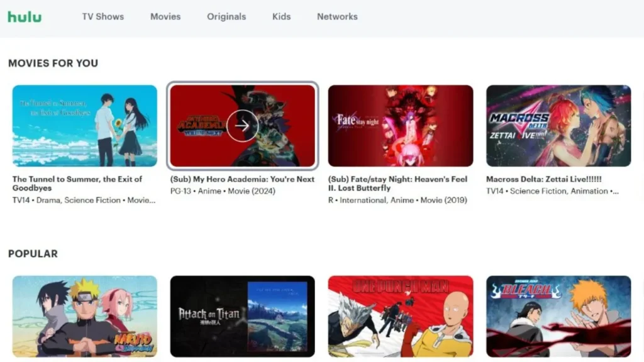This screenshot has height=362, width=644.
Task: Open the Movies section
Action: tap(165, 17)
